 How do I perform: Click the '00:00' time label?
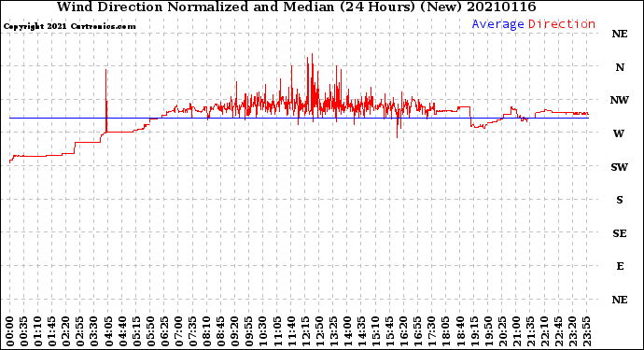pos(10,331)
